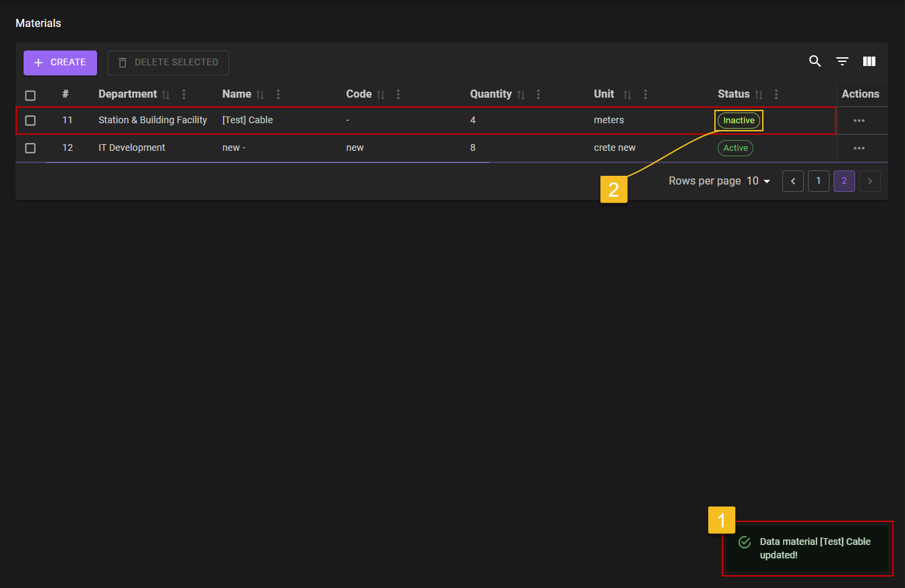Click the filter list icon
The height and width of the screenshot is (588, 905).
click(x=842, y=62)
